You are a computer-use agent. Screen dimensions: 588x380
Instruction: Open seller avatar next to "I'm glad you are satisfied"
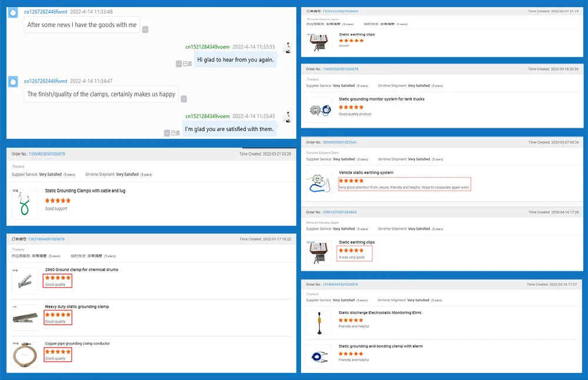[288, 116]
